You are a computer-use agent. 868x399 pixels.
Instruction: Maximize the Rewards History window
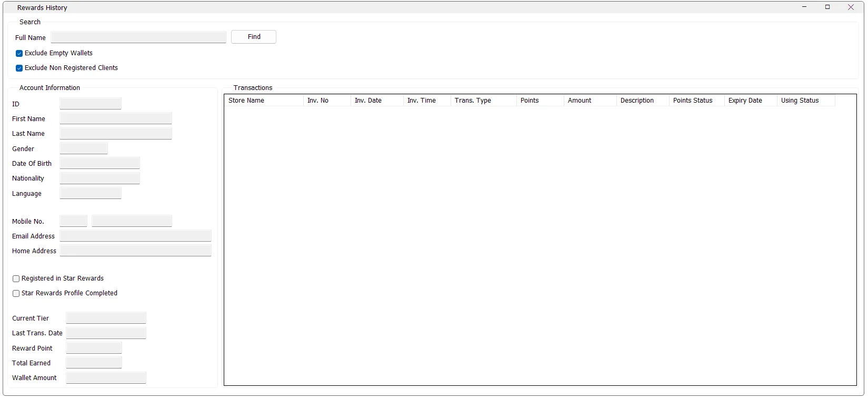[x=827, y=7]
